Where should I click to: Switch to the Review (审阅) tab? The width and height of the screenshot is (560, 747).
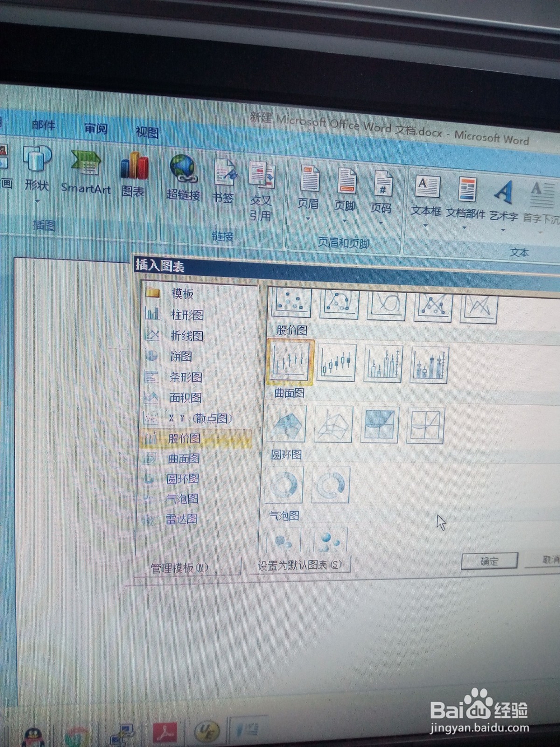point(96,128)
